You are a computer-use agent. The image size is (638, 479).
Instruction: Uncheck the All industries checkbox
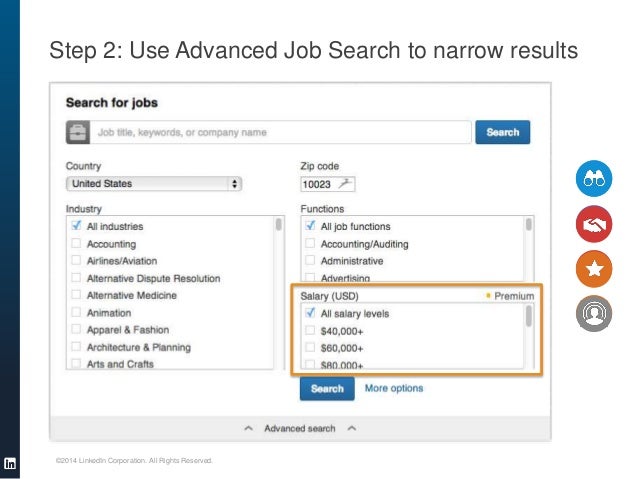(x=76, y=227)
